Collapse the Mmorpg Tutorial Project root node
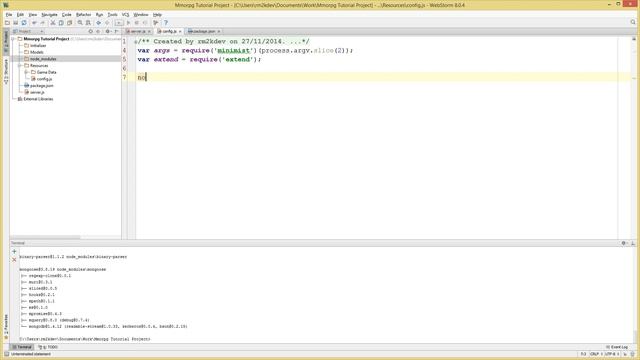 (13, 39)
